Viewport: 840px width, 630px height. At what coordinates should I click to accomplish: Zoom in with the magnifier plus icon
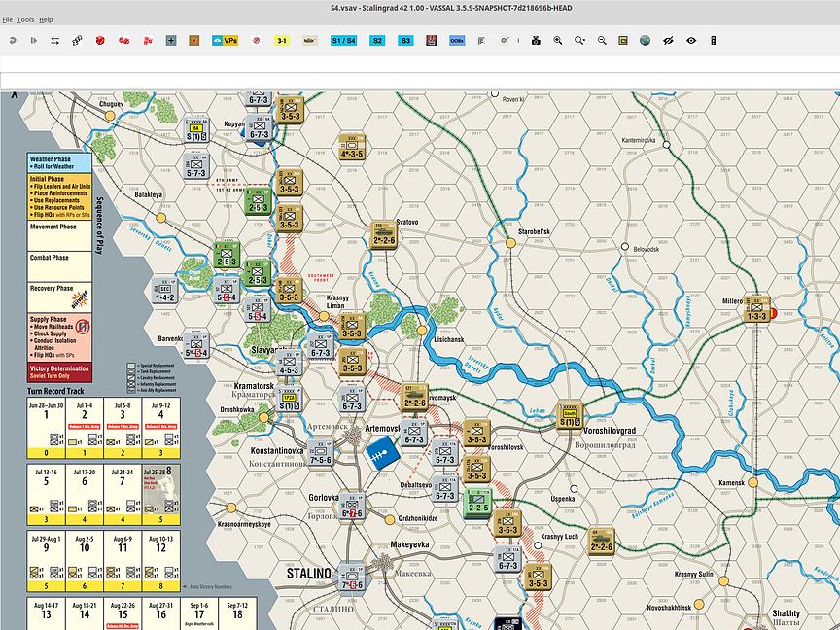tap(558, 40)
